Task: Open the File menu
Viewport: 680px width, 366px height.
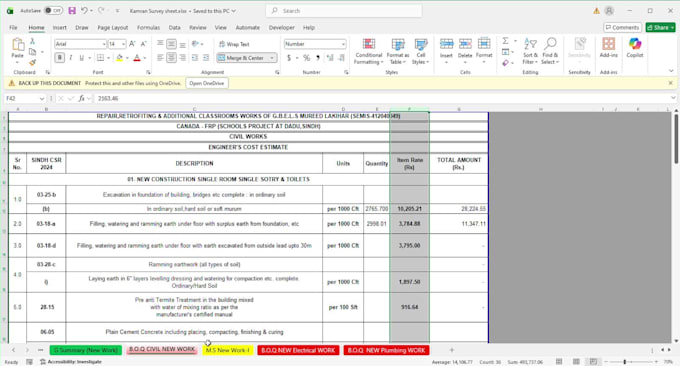Action: click(x=13, y=27)
